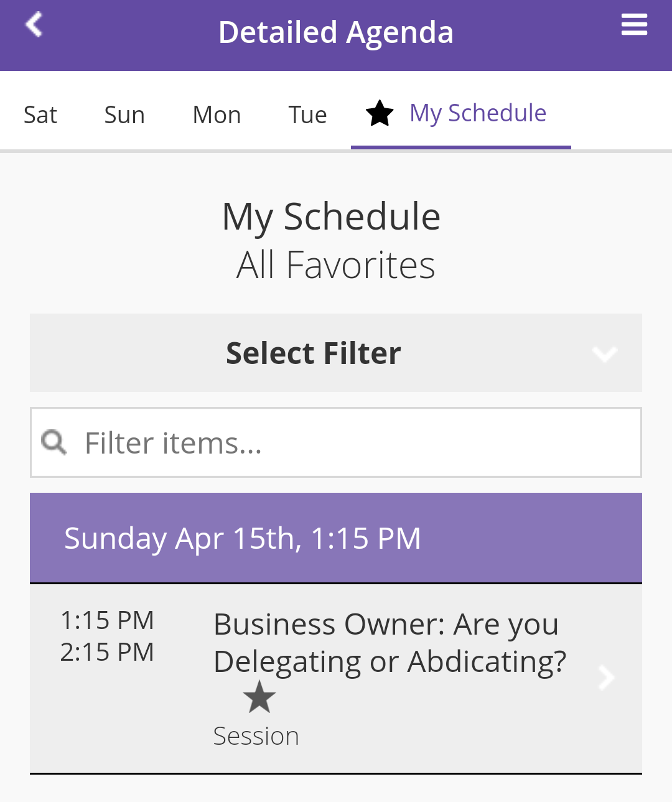This screenshot has height=802, width=672.
Task: Click the black star beside My Schedule
Action: (x=380, y=113)
